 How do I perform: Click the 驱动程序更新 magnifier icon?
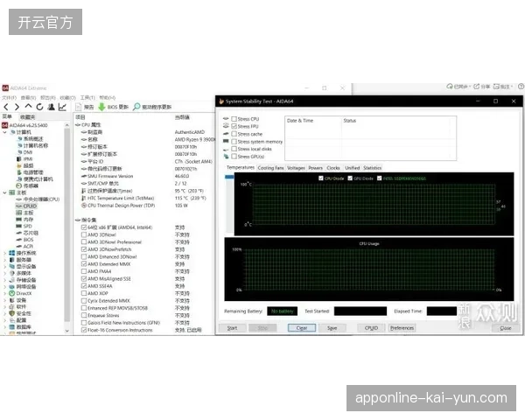(136, 107)
